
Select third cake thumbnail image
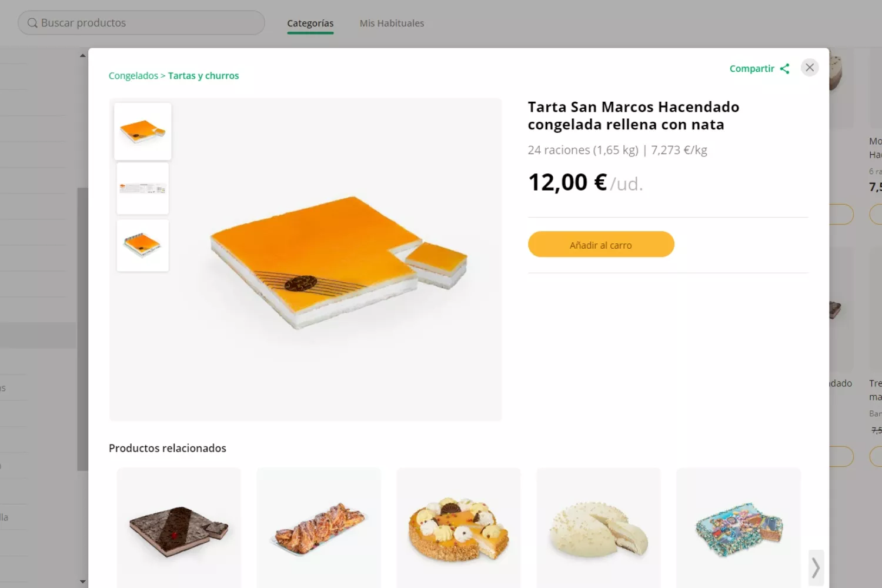(143, 245)
